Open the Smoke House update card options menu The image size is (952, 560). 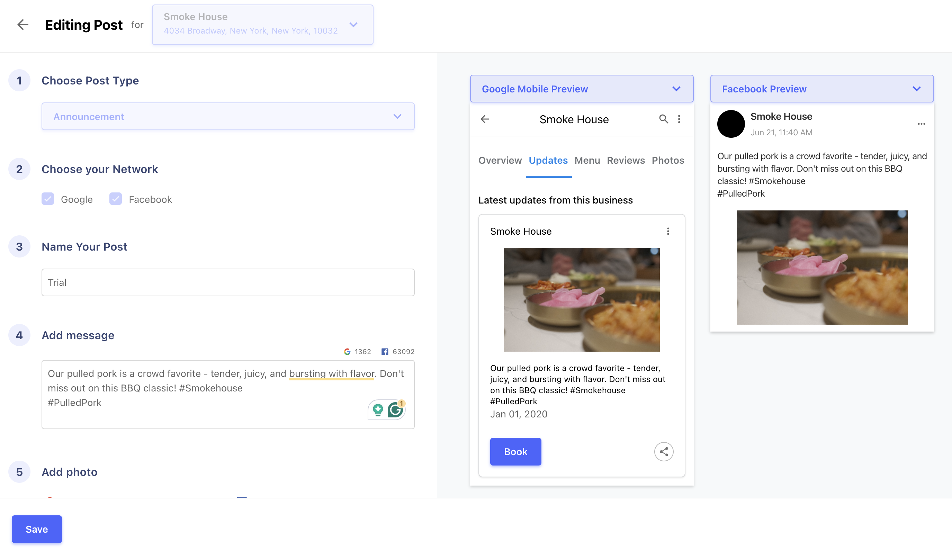668,231
